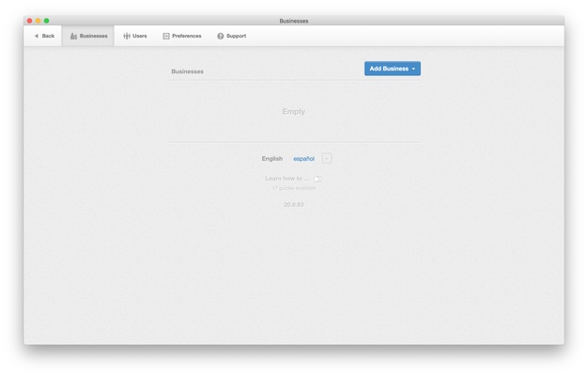The height and width of the screenshot is (376, 588).
Task: Minimize the window with the yellow button
Action: pyautogui.click(x=38, y=21)
